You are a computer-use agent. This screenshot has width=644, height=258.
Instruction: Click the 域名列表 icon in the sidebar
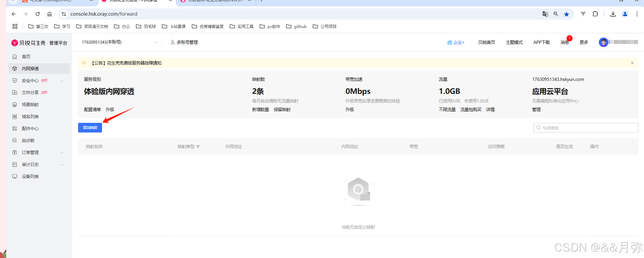coord(15,117)
